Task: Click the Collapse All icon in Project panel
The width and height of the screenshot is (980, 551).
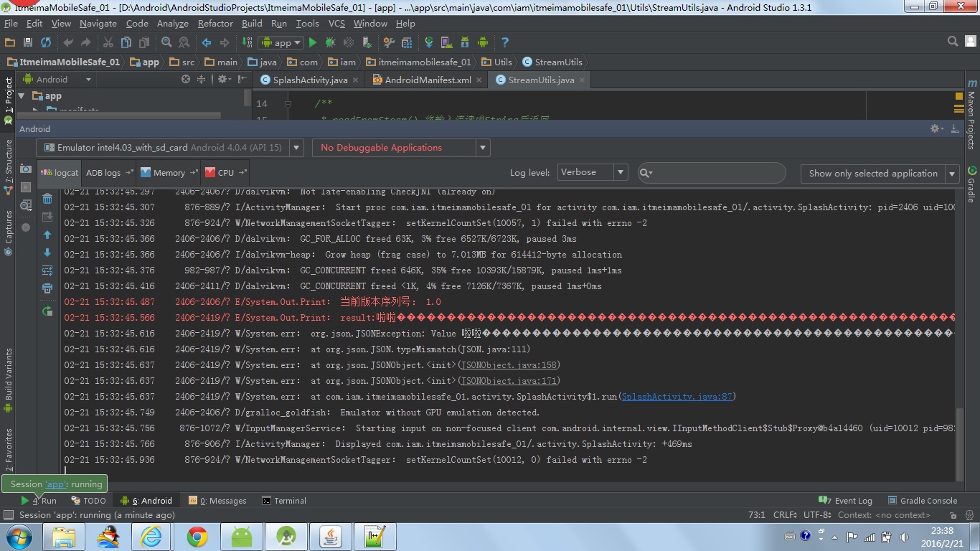Action: click(x=202, y=80)
